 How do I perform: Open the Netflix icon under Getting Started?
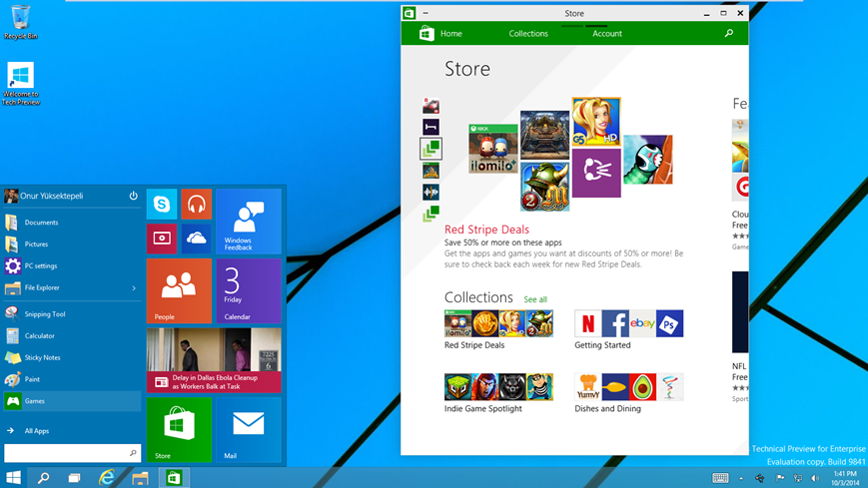point(588,323)
